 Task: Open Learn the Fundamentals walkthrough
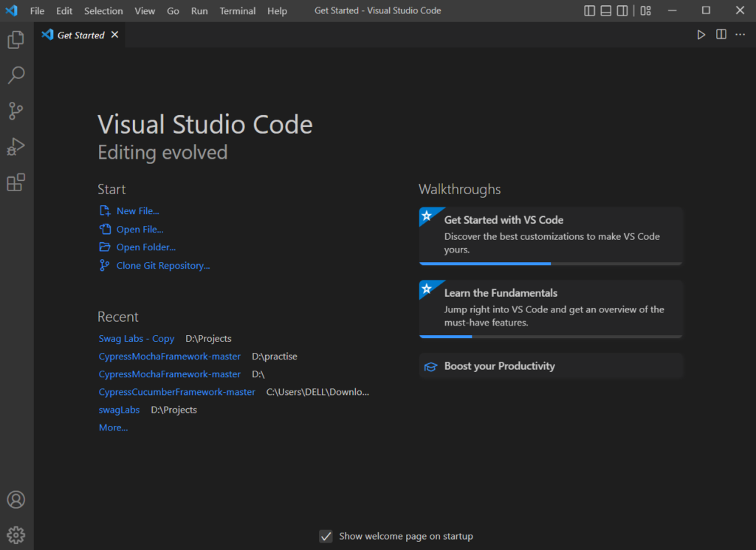click(551, 309)
